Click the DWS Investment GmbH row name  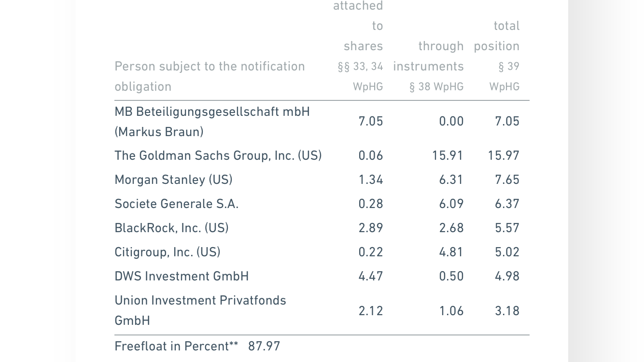pos(182,276)
